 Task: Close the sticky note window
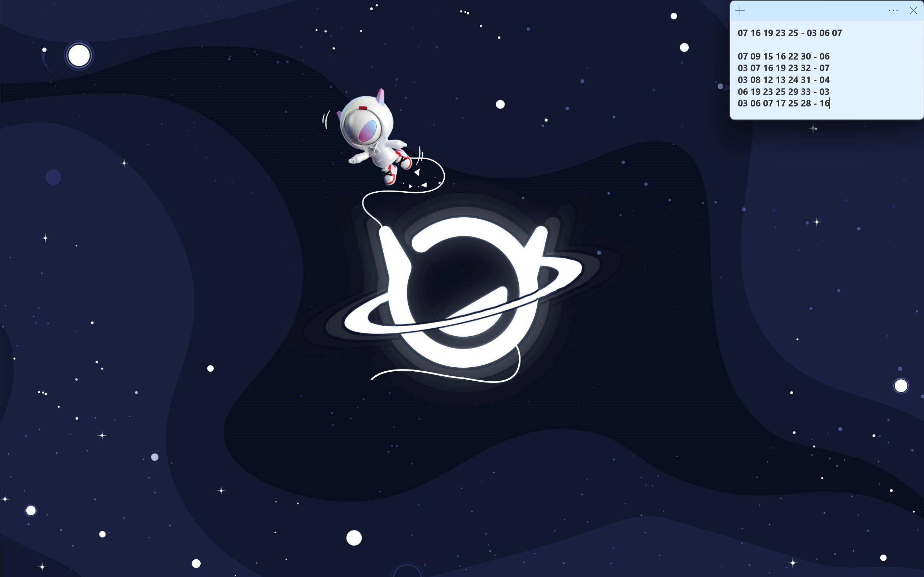click(x=913, y=11)
